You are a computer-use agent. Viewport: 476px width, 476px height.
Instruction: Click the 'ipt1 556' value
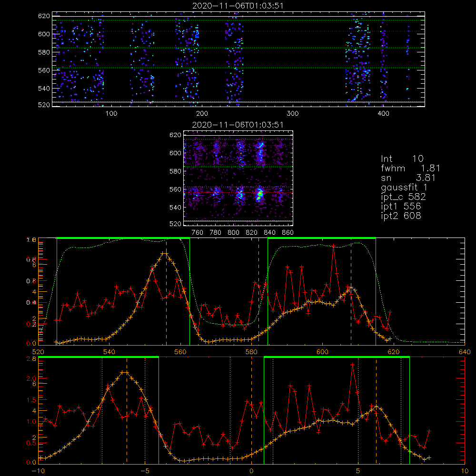[x=401, y=207]
